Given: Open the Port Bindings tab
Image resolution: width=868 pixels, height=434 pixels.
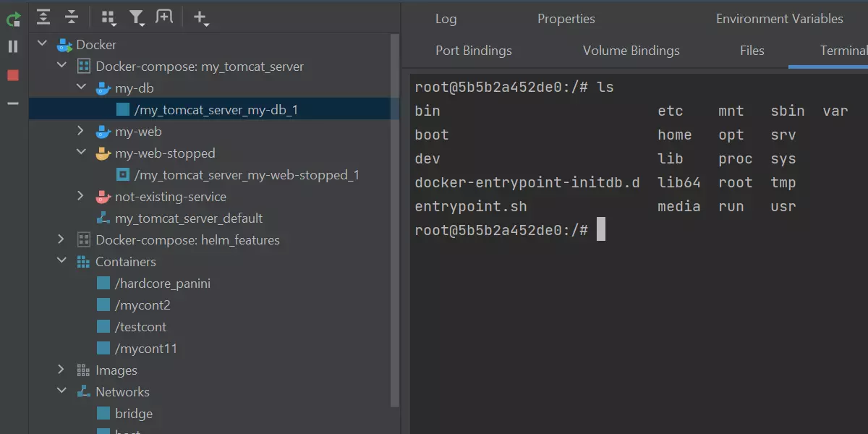Looking at the screenshot, I should [x=473, y=51].
